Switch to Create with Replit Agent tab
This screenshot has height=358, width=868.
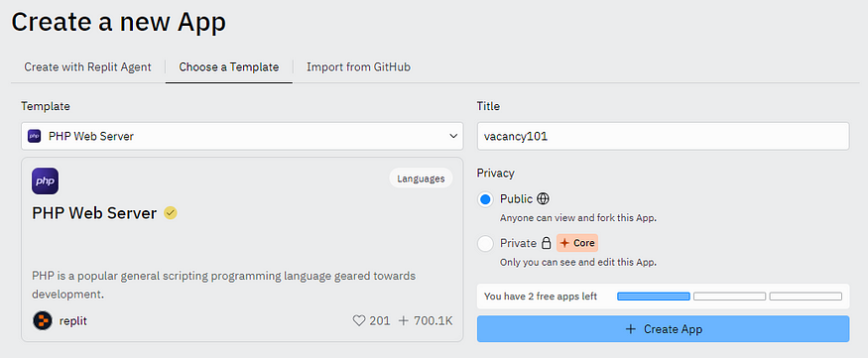click(x=87, y=67)
